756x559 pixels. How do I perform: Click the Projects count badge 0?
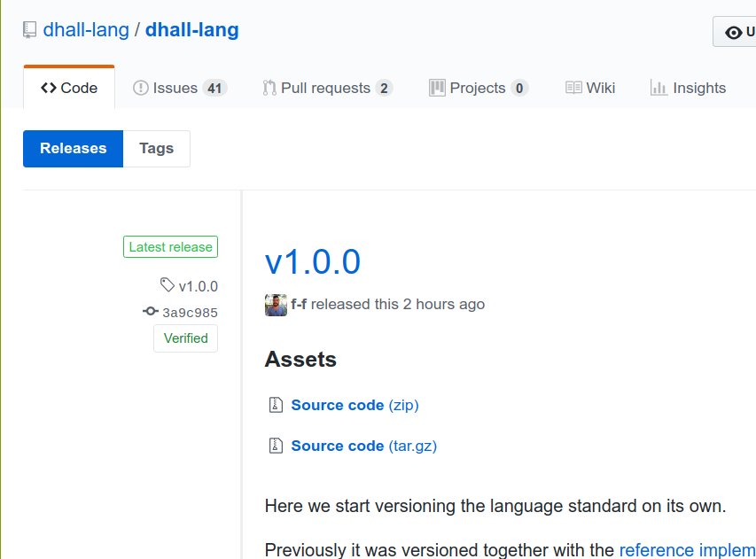[519, 89]
